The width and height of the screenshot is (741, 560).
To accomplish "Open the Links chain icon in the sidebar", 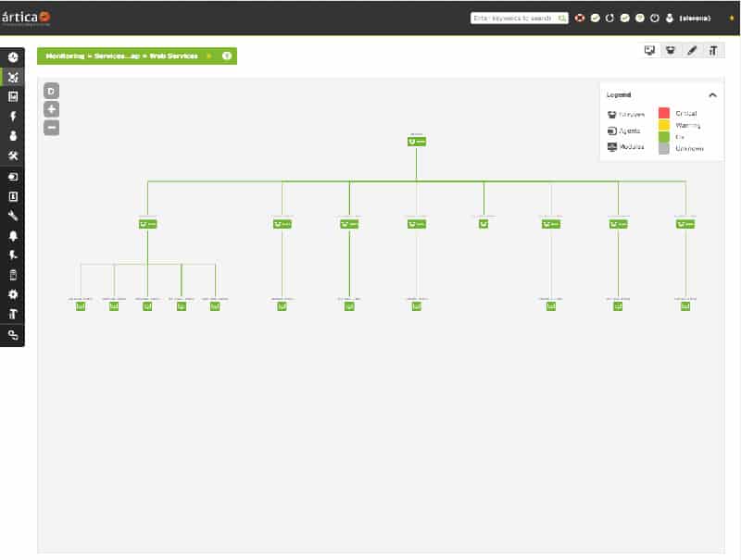I will pos(13,335).
